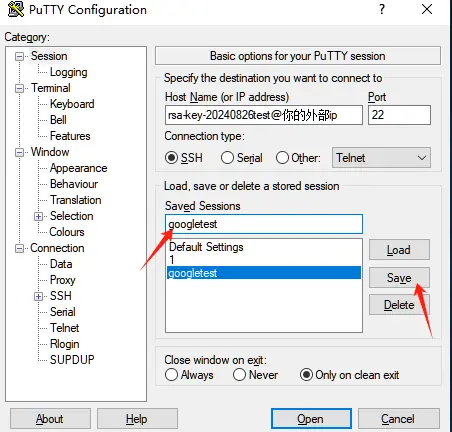Select Proxy in the category tree
This screenshot has width=452, height=432.
pos(62,280)
